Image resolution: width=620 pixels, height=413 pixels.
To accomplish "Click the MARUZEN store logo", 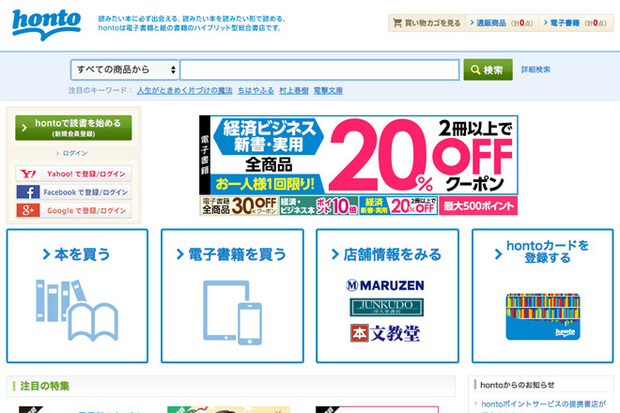I will pyautogui.click(x=385, y=285).
